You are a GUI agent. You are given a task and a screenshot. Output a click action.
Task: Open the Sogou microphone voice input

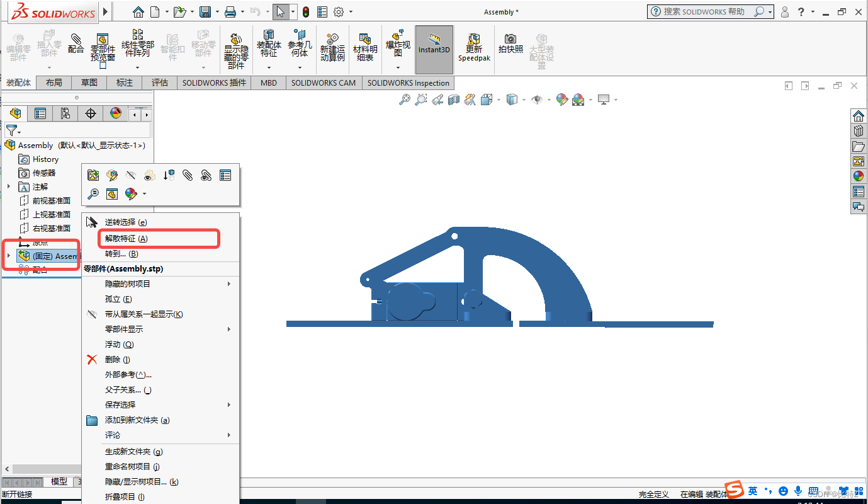(x=798, y=491)
